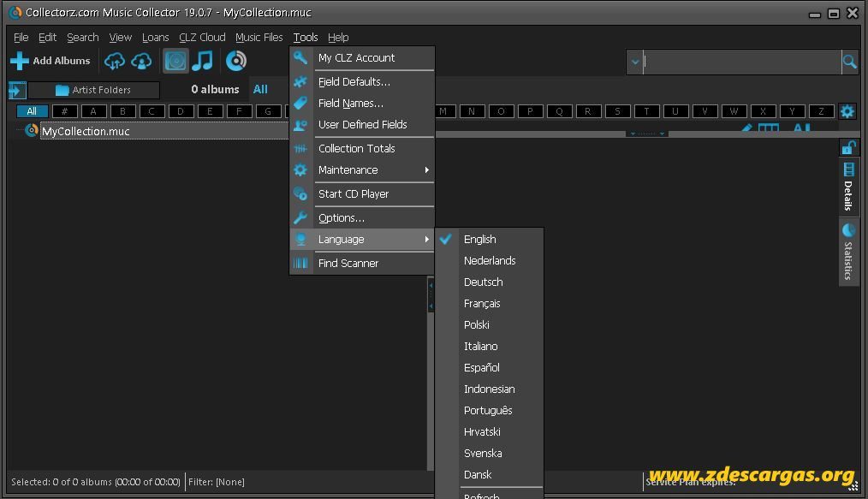Screen dimensions: 868x499
Task: Open the Music Files menu
Action: 259,37
